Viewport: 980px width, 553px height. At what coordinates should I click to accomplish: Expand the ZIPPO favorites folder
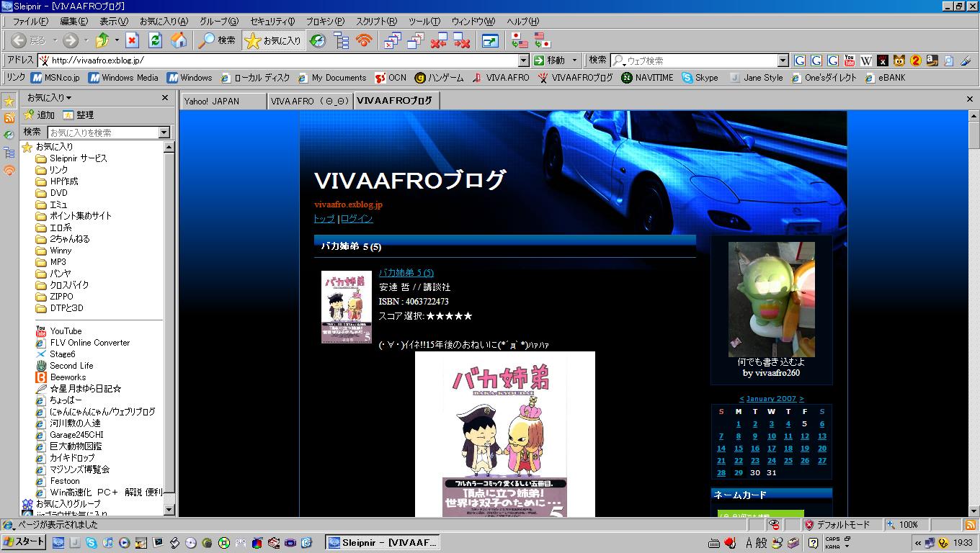(x=54, y=297)
